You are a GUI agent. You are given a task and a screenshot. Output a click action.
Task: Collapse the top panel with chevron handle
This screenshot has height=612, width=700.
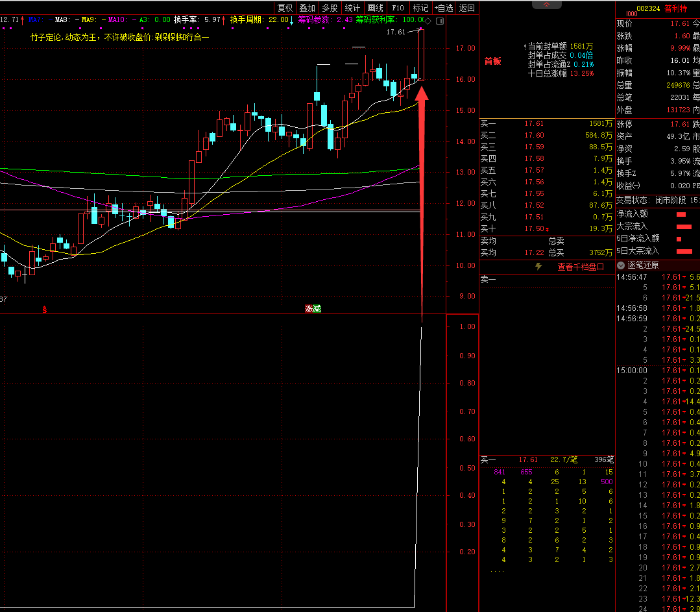pyautogui.click(x=546, y=5)
